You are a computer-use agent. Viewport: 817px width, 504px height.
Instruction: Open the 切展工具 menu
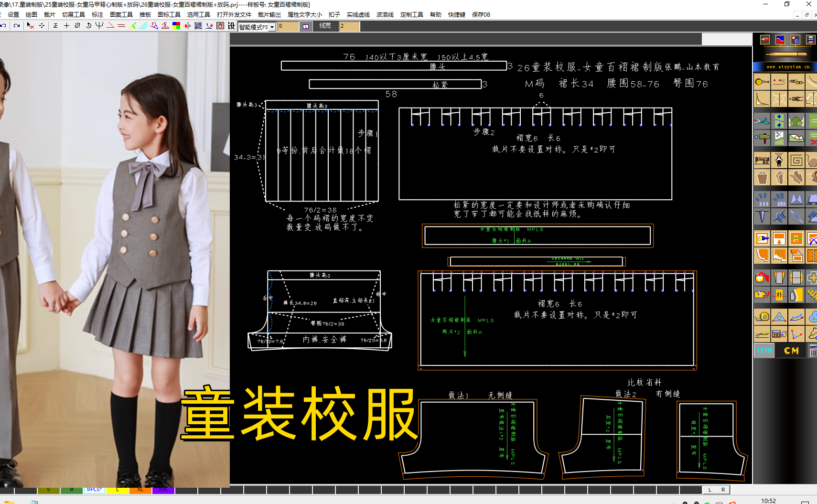pyautogui.click(x=74, y=15)
